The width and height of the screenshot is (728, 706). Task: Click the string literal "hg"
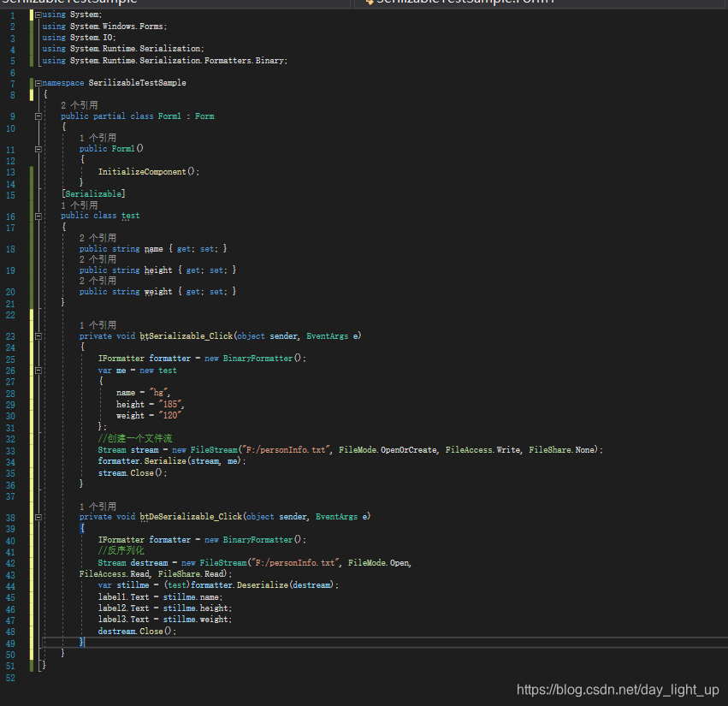point(158,393)
